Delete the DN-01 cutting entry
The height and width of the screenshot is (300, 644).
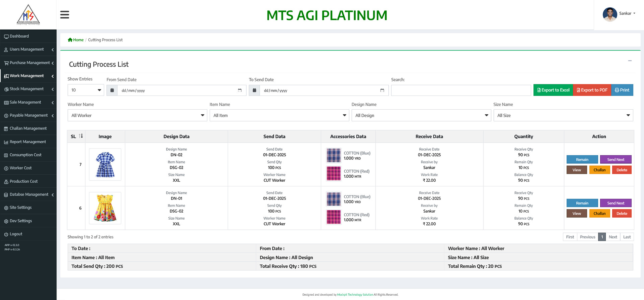(621, 214)
